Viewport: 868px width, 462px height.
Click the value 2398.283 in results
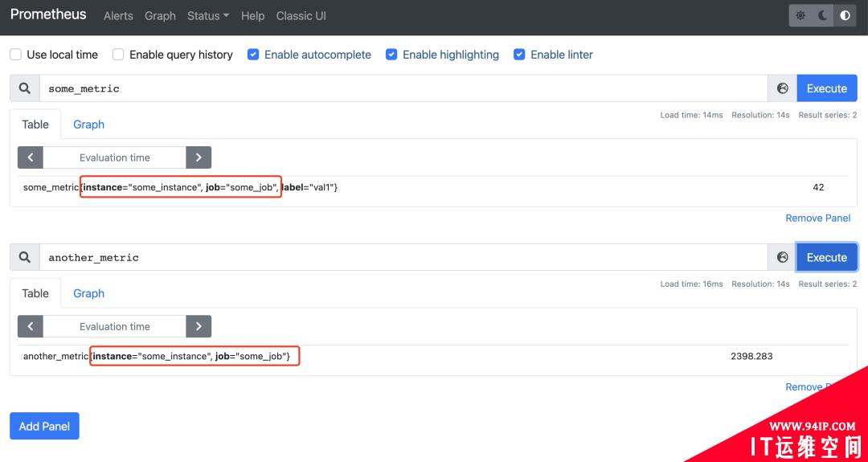pos(751,356)
